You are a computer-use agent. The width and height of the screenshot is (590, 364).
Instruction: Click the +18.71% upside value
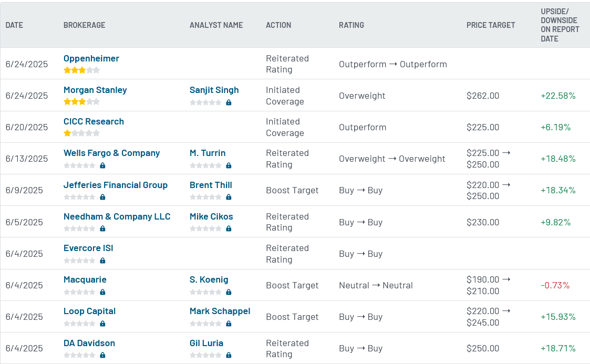click(558, 349)
